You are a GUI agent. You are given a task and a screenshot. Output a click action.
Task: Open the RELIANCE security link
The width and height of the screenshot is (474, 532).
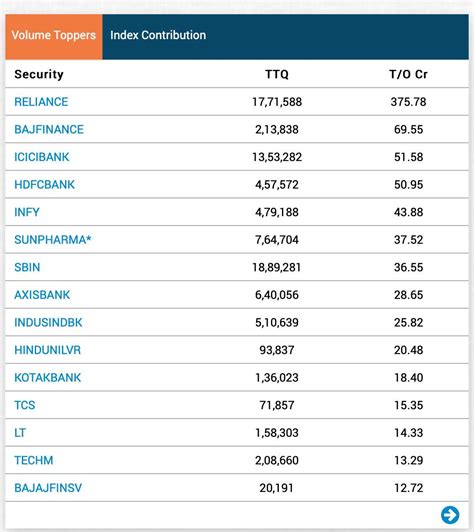tap(41, 102)
